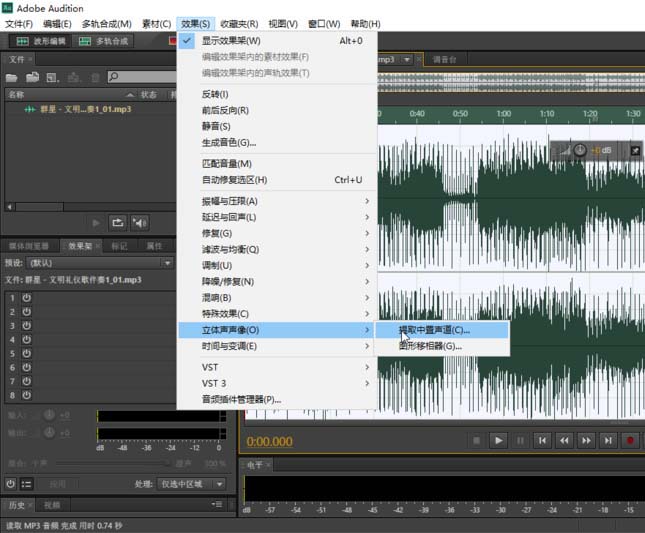Click the Play button in transport controls
645x533 pixels.
498,440
